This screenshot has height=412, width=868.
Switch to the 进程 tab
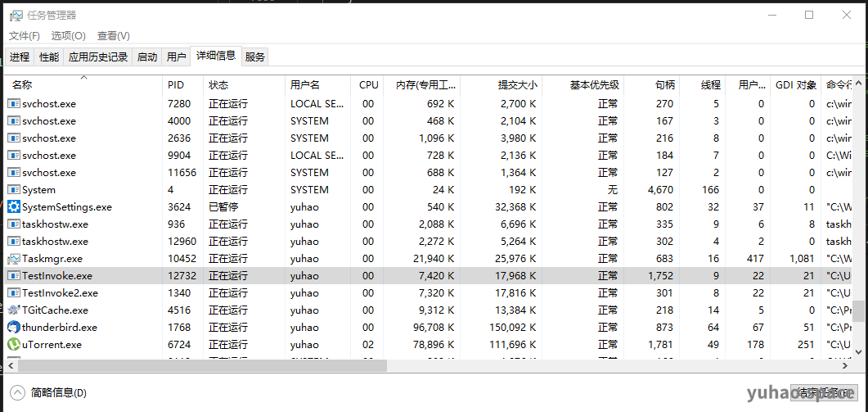coord(20,57)
